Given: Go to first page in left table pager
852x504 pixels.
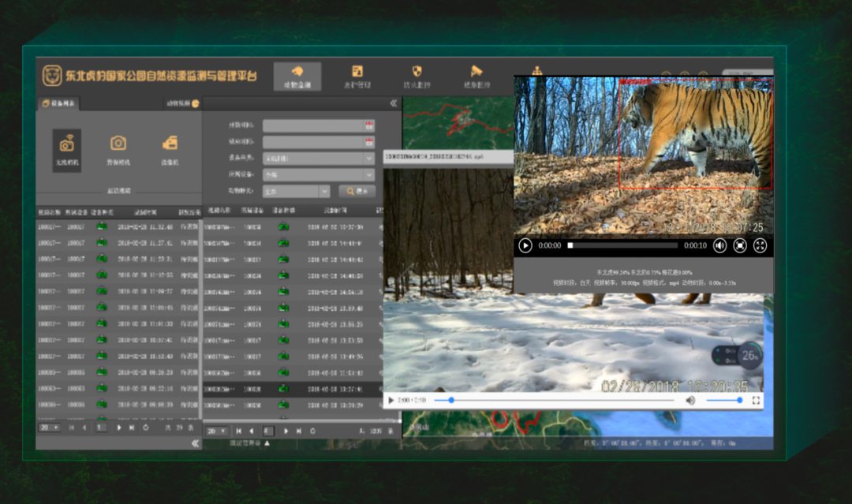Looking at the screenshot, I should pos(71,428).
